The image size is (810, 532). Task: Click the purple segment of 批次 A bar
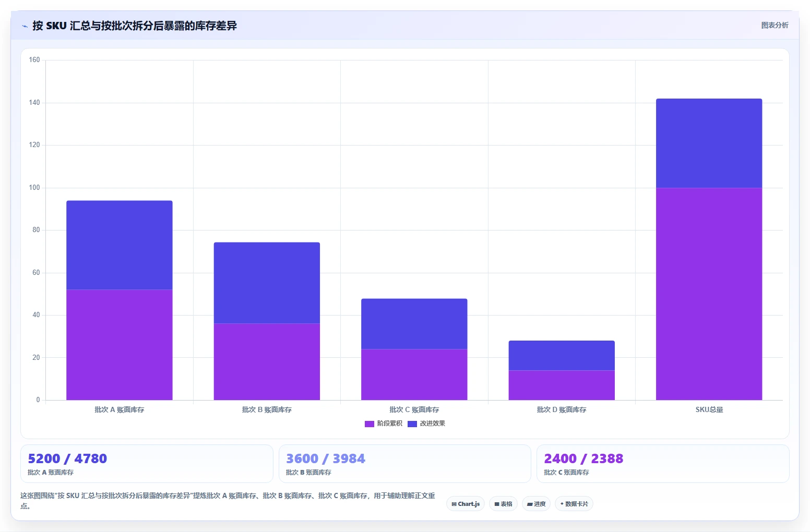[120, 345]
